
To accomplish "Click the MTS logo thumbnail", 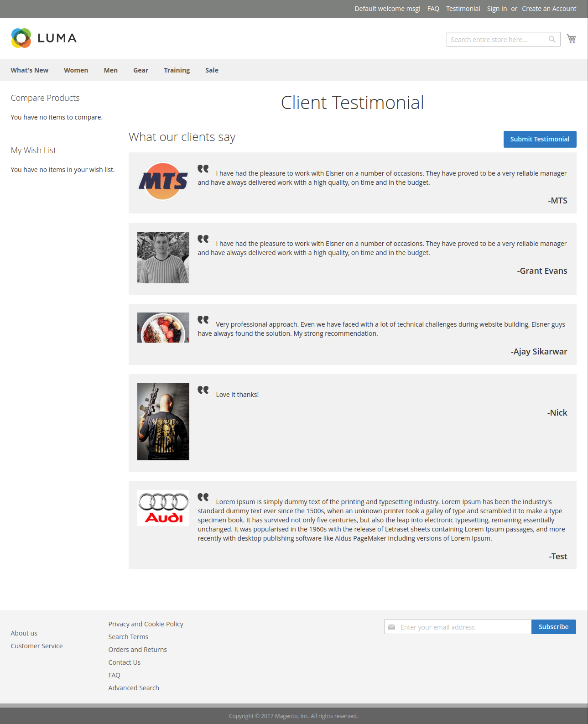I will (163, 182).
